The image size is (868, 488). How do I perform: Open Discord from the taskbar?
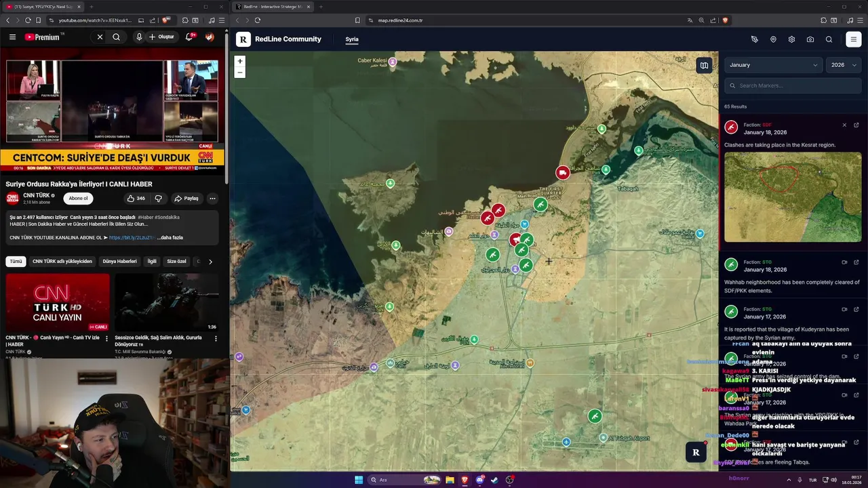point(480,480)
